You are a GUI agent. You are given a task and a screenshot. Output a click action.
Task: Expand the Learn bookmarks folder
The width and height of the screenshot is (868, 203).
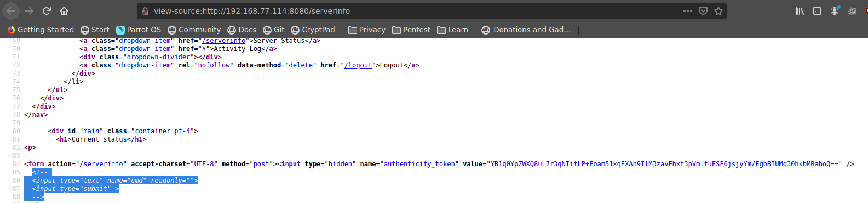(x=452, y=30)
